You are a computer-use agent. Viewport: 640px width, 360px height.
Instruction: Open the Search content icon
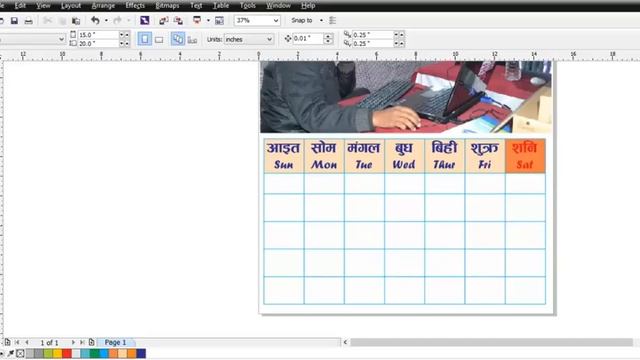click(x=144, y=20)
